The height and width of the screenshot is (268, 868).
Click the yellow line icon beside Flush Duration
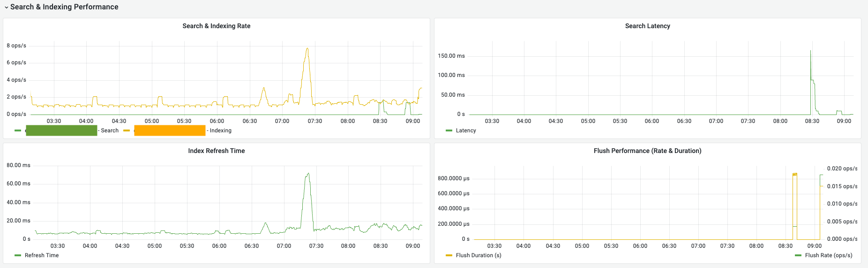pyautogui.click(x=449, y=255)
